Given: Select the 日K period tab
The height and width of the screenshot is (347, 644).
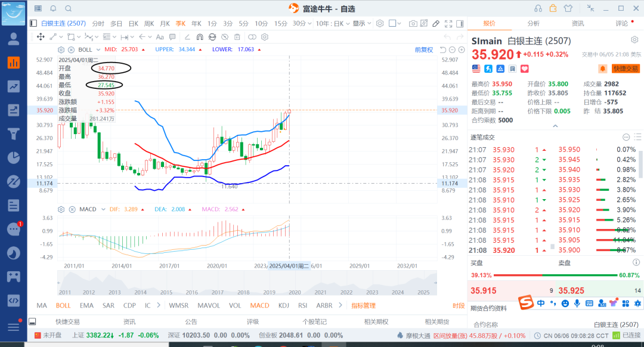Looking at the screenshot, I should click(x=134, y=23).
